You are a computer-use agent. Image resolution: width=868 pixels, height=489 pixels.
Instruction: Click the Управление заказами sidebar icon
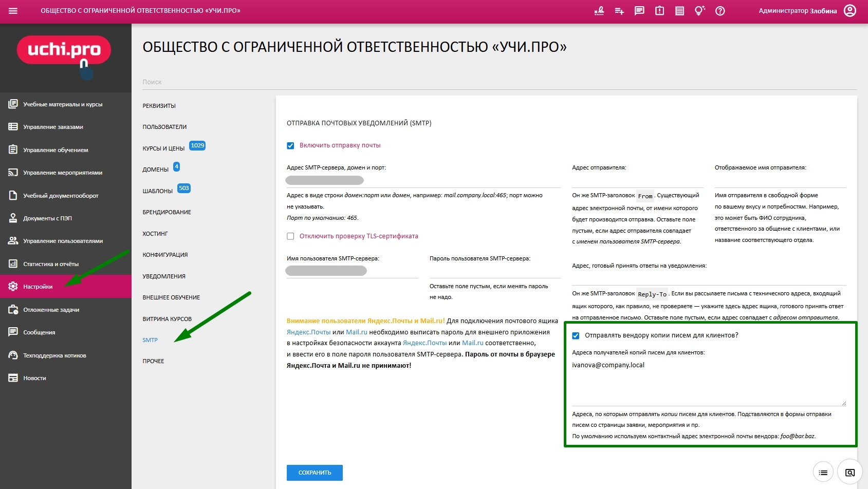(x=13, y=127)
